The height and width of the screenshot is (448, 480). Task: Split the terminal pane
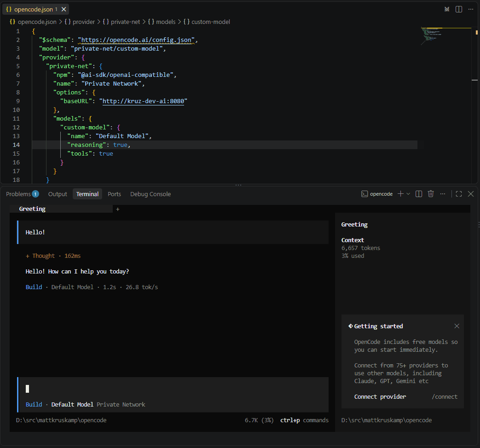[x=419, y=194]
